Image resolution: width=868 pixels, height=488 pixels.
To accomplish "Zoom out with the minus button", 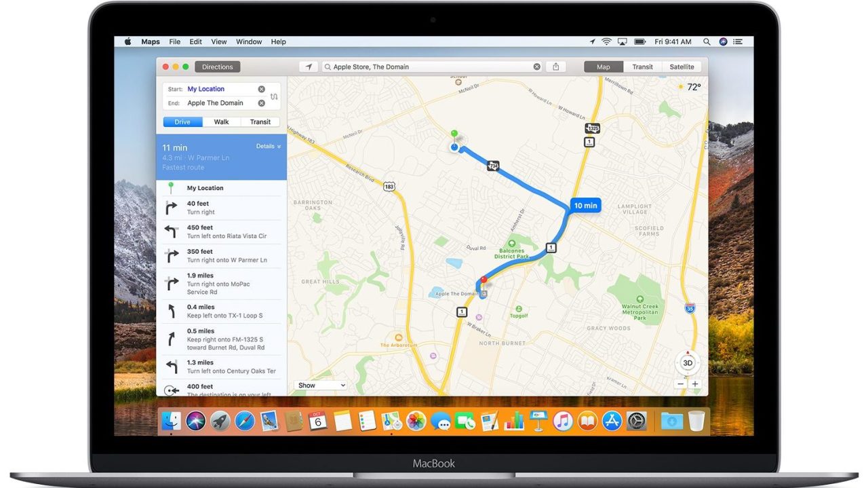I will (681, 384).
